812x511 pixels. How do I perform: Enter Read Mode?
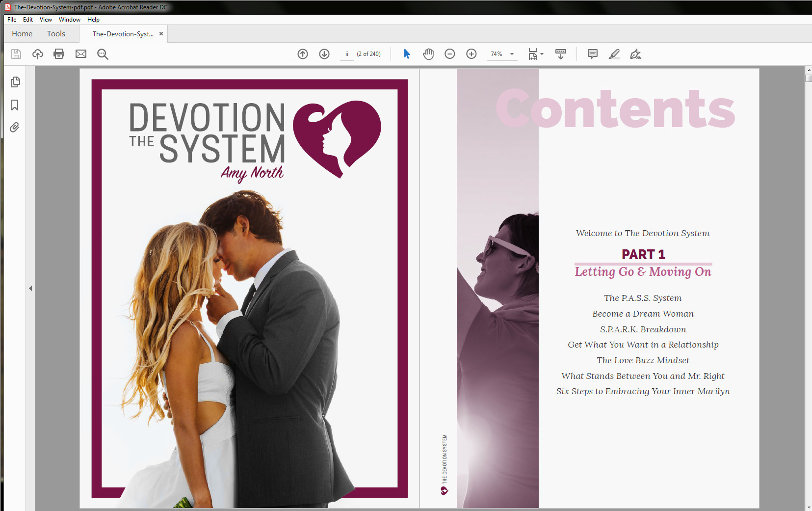pyautogui.click(x=561, y=54)
